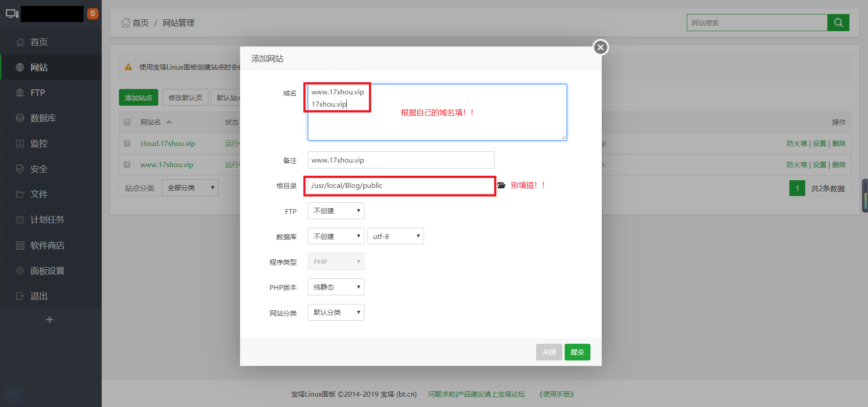The height and width of the screenshot is (407, 868).
Task: Open 设置 for www.17shou.vip row
Action: (819, 164)
